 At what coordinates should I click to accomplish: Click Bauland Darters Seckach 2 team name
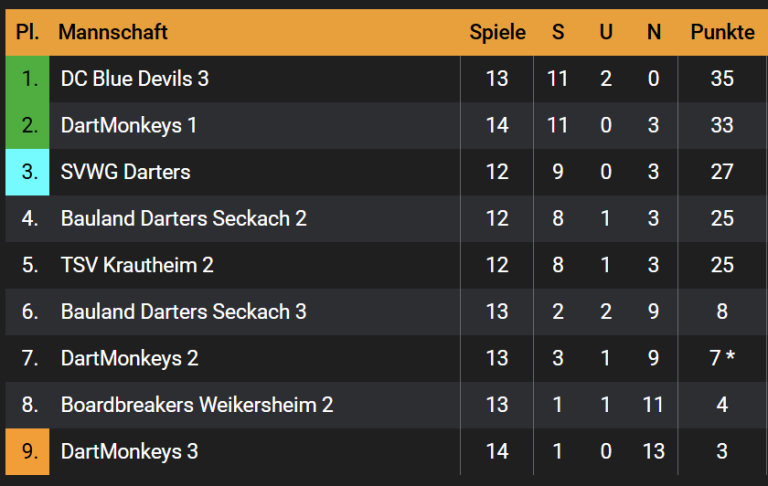tap(183, 218)
